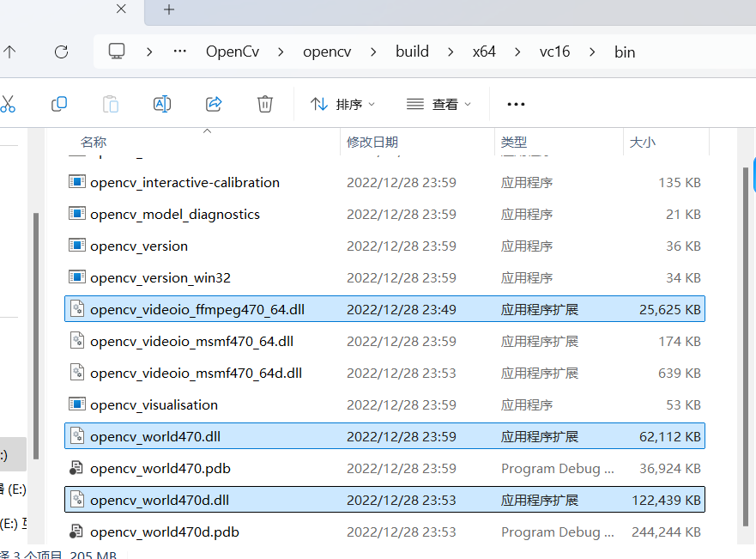The image size is (756, 559).
Task: Expand chevron after OpenCv breadcrumb
Action: (x=281, y=52)
